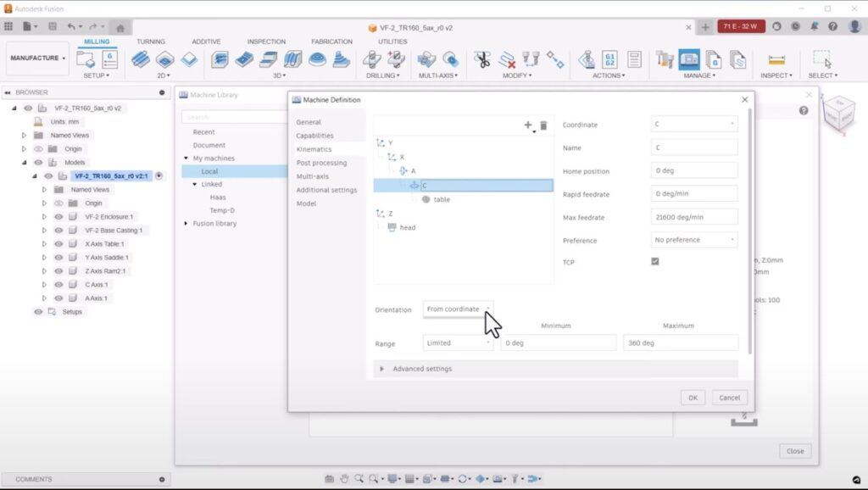Click the Drilling tool icon

pyautogui.click(x=371, y=59)
